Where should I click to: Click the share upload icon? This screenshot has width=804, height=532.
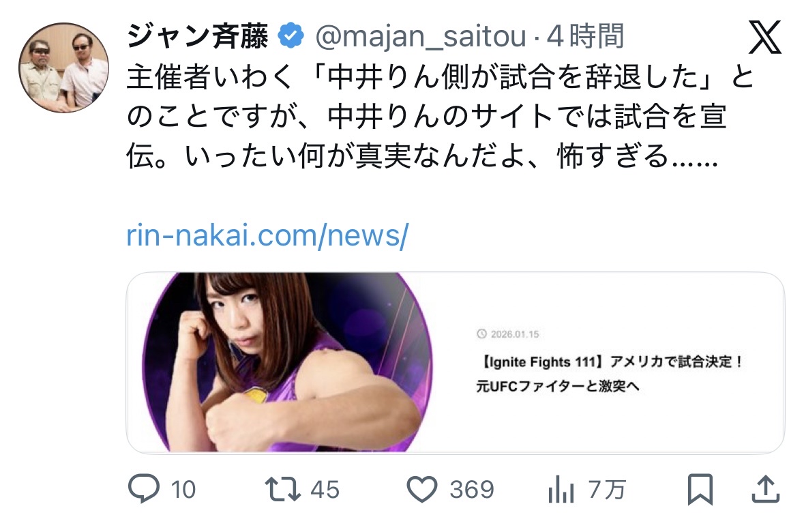click(766, 489)
